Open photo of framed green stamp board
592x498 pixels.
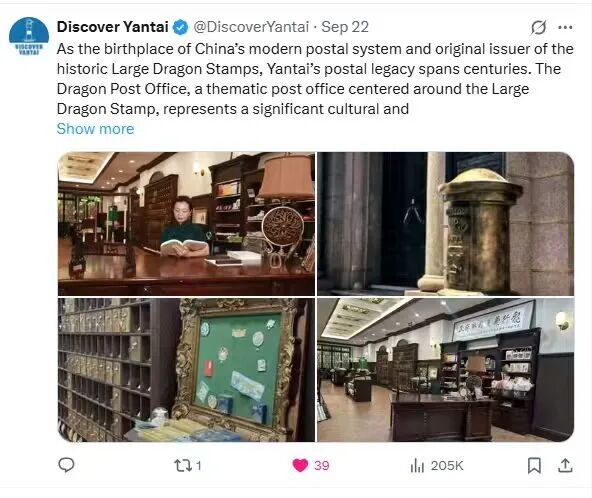[x=187, y=370]
